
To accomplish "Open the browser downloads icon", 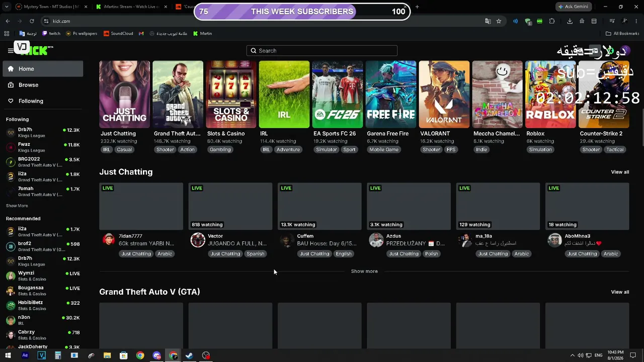I will (x=570, y=21).
